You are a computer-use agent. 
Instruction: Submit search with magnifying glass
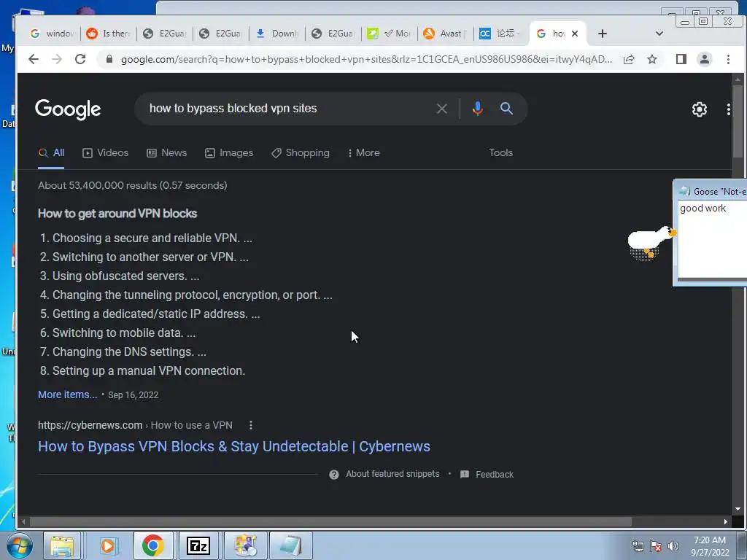pos(506,109)
